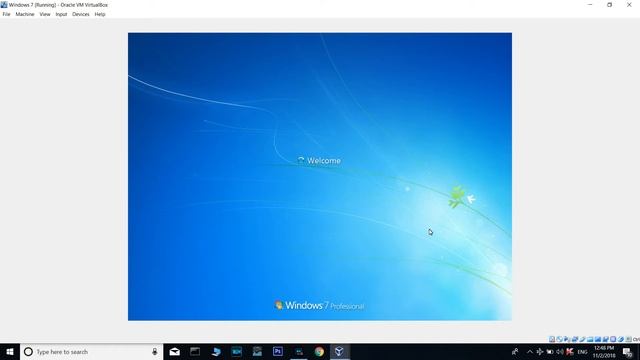Click the mouse integration indicator icon

point(621,339)
